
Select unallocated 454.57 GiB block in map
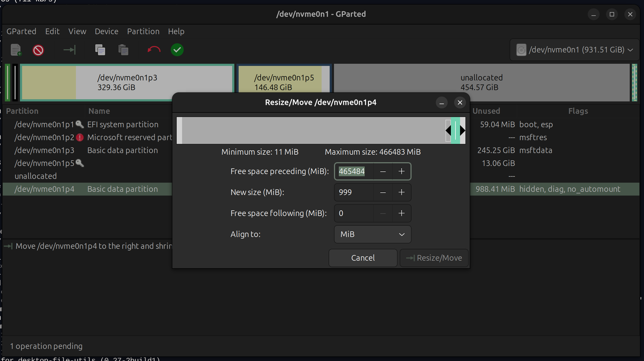[x=482, y=83]
